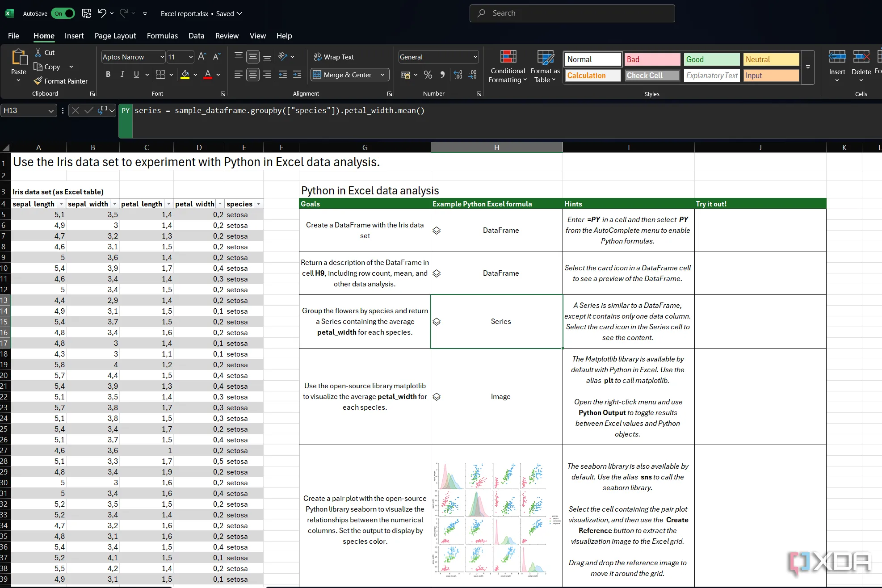
Task: Open Conditional Formatting options
Action: [508, 66]
